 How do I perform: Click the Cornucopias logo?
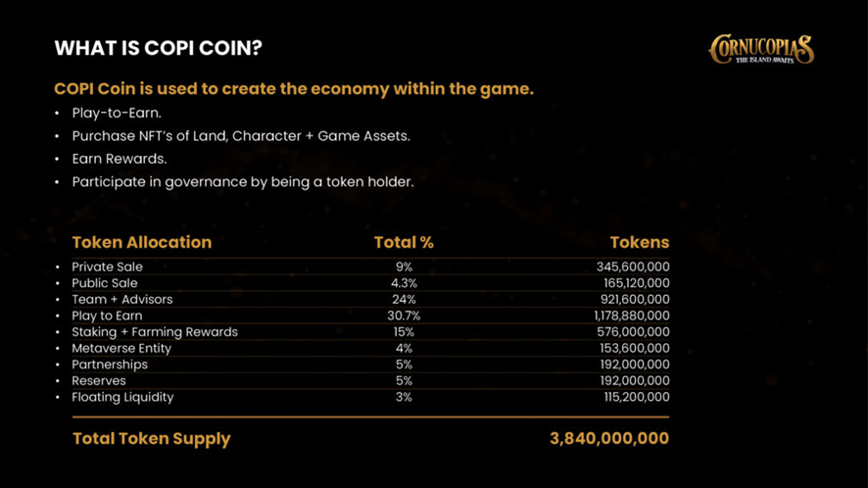(x=761, y=49)
